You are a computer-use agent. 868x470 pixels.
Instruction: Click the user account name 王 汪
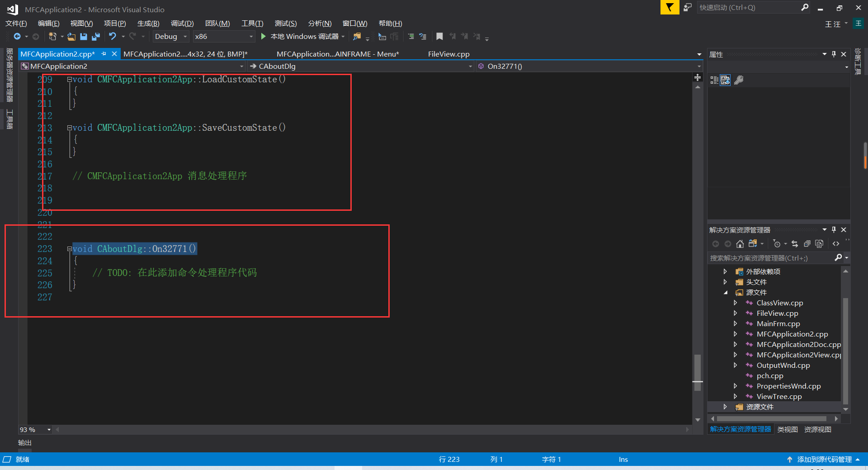click(832, 24)
